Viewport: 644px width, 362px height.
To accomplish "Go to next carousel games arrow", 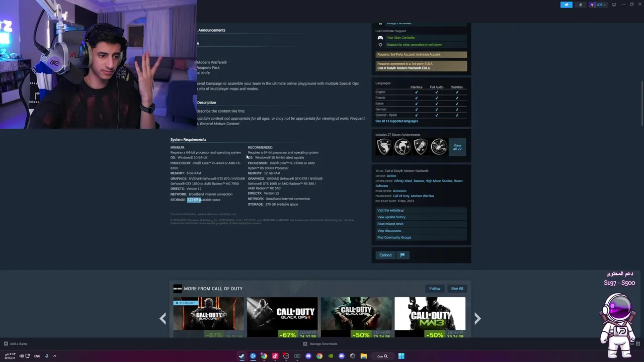I will [477, 318].
